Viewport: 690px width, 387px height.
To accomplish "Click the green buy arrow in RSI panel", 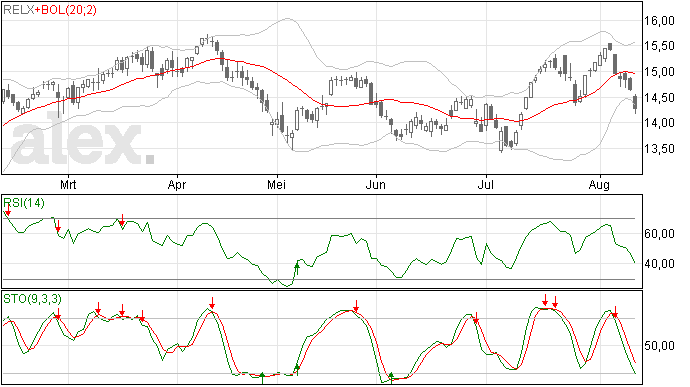I will coord(297,268).
